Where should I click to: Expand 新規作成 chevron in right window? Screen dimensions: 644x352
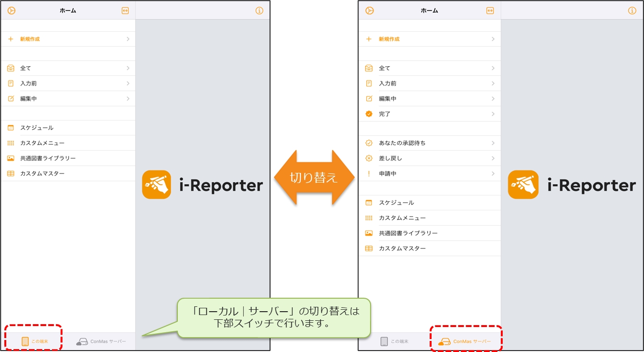coord(493,39)
